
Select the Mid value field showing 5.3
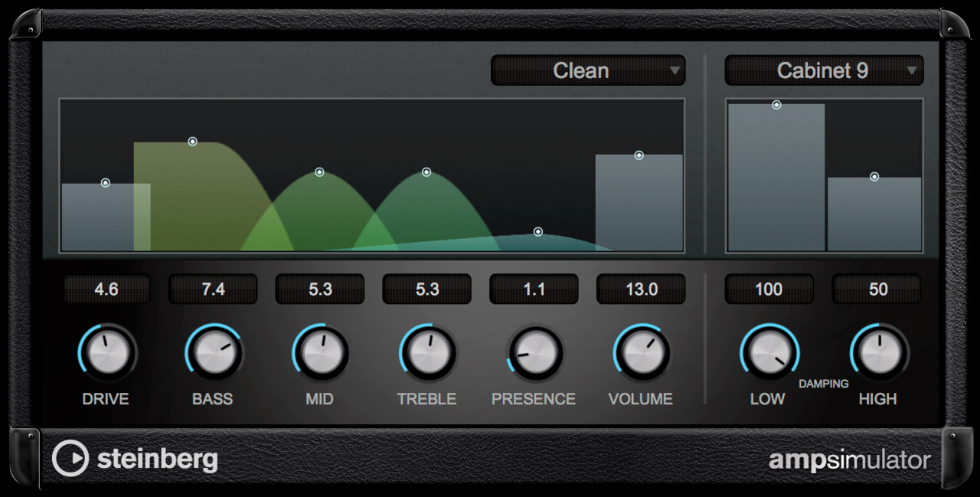pyautogui.click(x=320, y=289)
